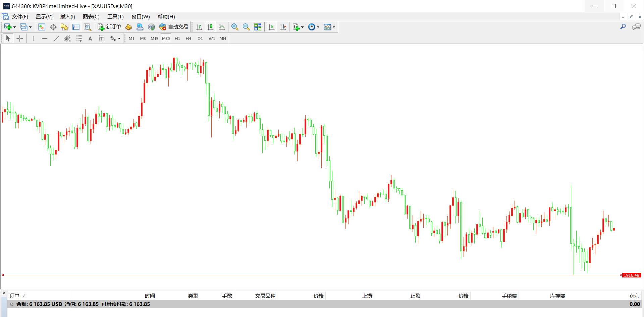The height and width of the screenshot is (317, 644).
Task: Select the trendline drawing tool
Action: (x=56, y=39)
